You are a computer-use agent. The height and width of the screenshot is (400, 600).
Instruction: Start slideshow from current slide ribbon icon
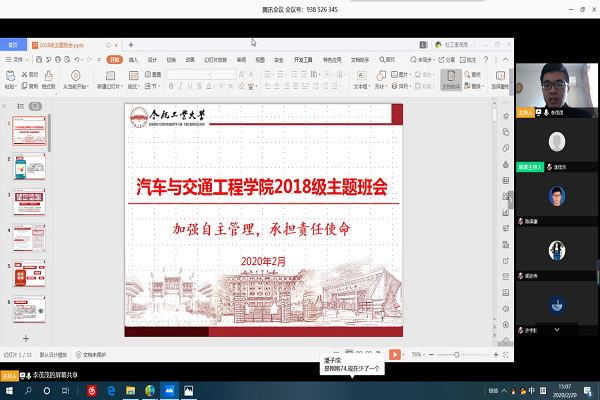[75, 75]
